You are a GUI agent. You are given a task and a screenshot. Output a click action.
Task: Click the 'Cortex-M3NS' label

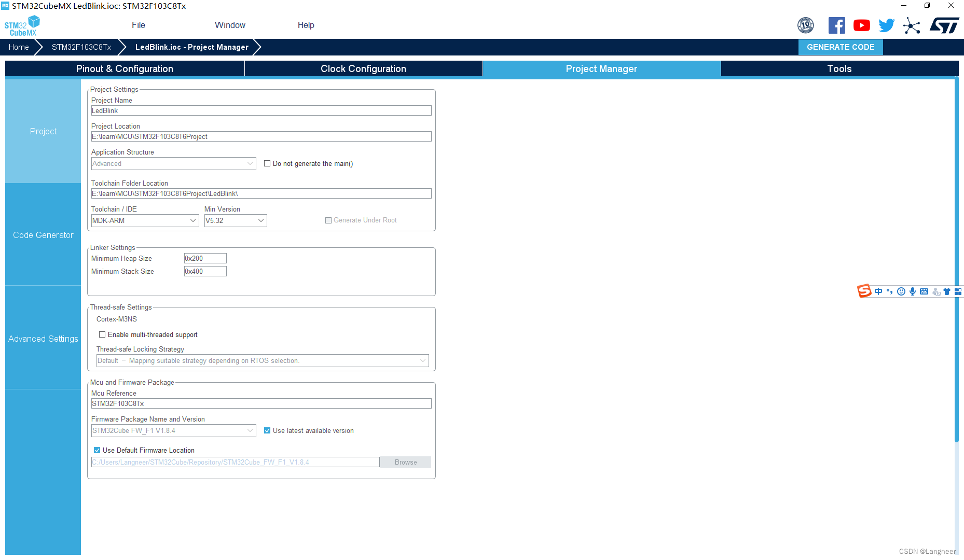pyautogui.click(x=117, y=319)
